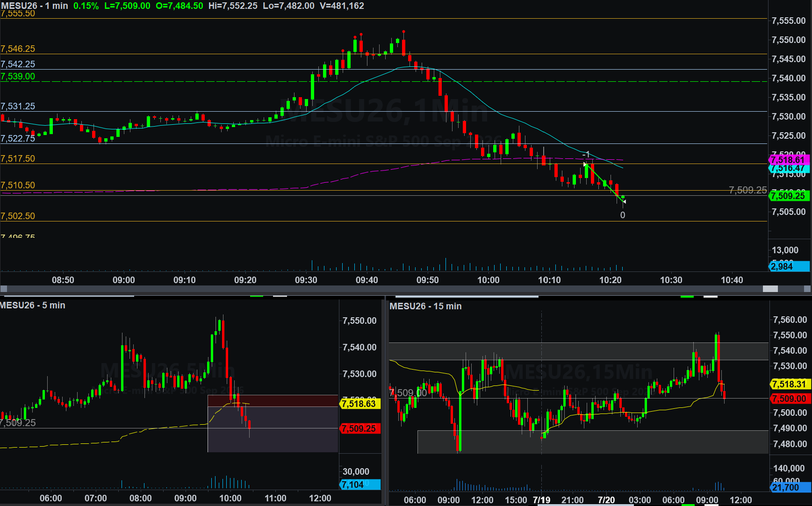Viewport: 812px width, 506px height.
Task: Click the 0 trade exit marker
Action: [623, 215]
